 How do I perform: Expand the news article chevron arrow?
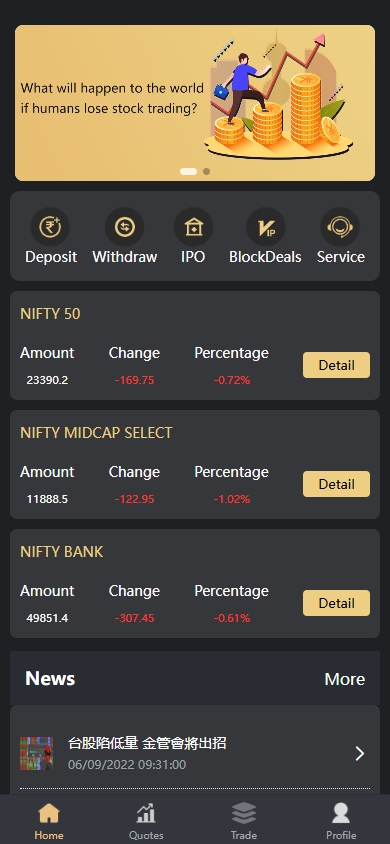tap(360, 754)
